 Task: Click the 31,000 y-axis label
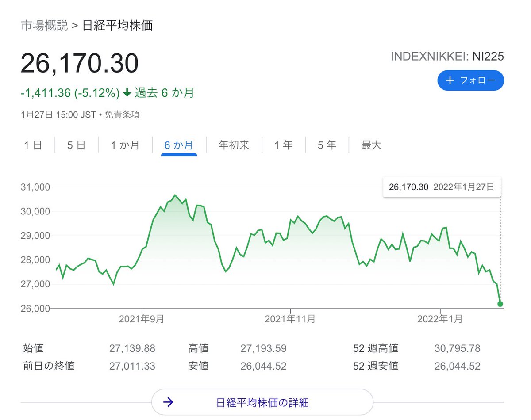tap(35, 187)
